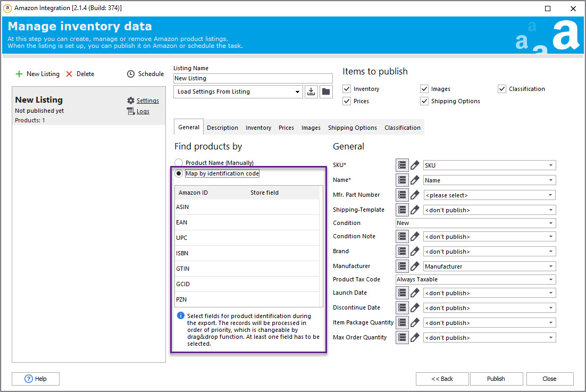Click the download icon beside Load Settings dropdown
This screenshot has height=392, width=586.
pyautogui.click(x=311, y=91)
